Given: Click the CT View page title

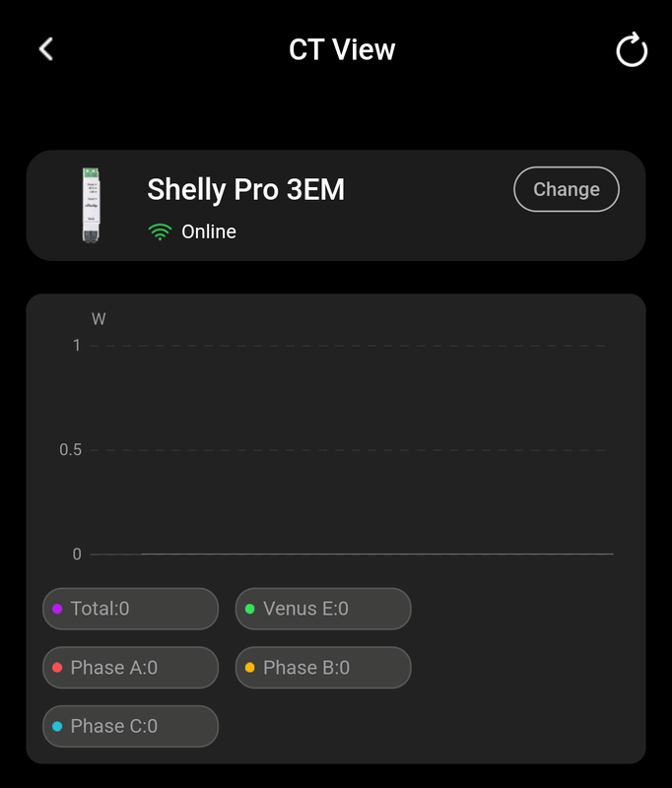Looking at the screenshot, I should pyautogui.click(x=342, y=49).
